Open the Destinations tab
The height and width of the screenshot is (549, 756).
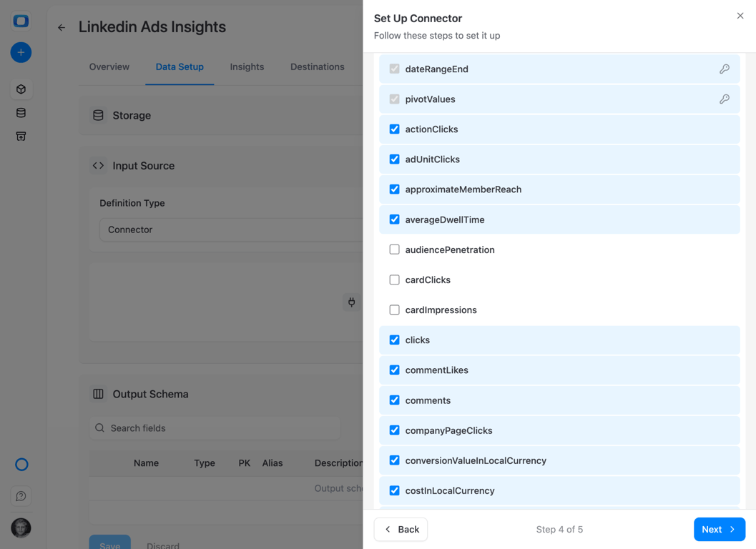318,67
